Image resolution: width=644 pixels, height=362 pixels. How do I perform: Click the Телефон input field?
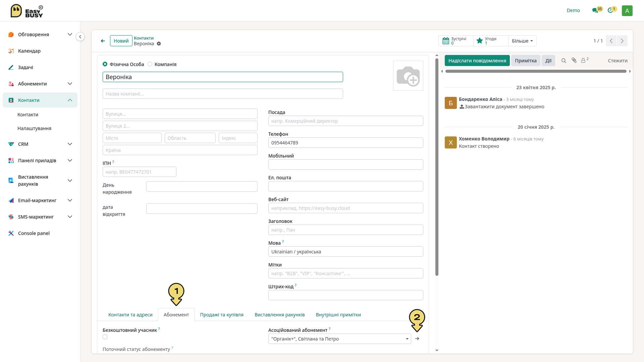345,143
